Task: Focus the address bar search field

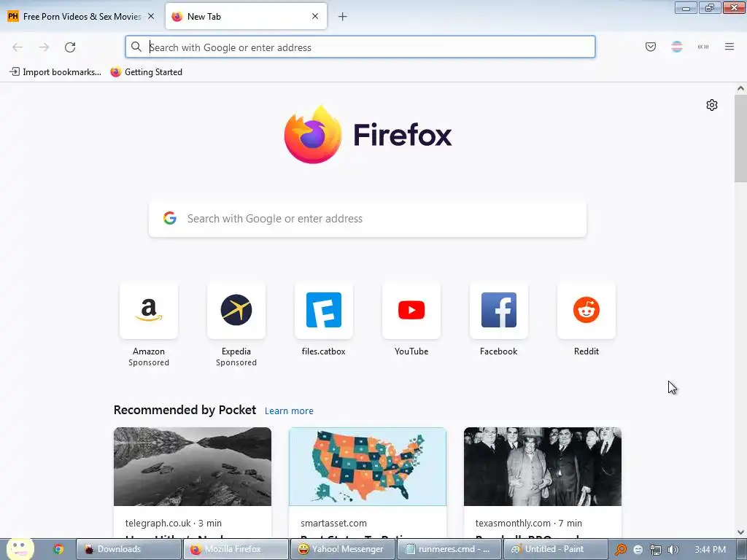Action: pyautogui.click(x=360, y=47)
